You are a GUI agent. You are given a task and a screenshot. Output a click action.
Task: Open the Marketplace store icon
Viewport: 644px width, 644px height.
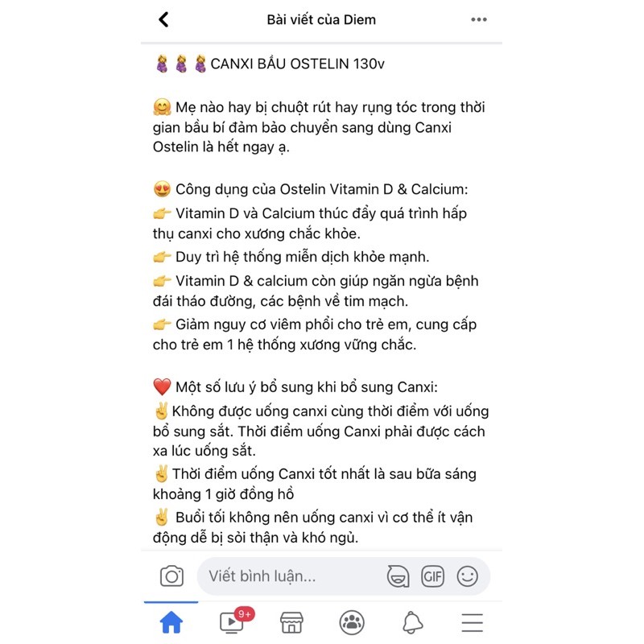click(291, 621)
